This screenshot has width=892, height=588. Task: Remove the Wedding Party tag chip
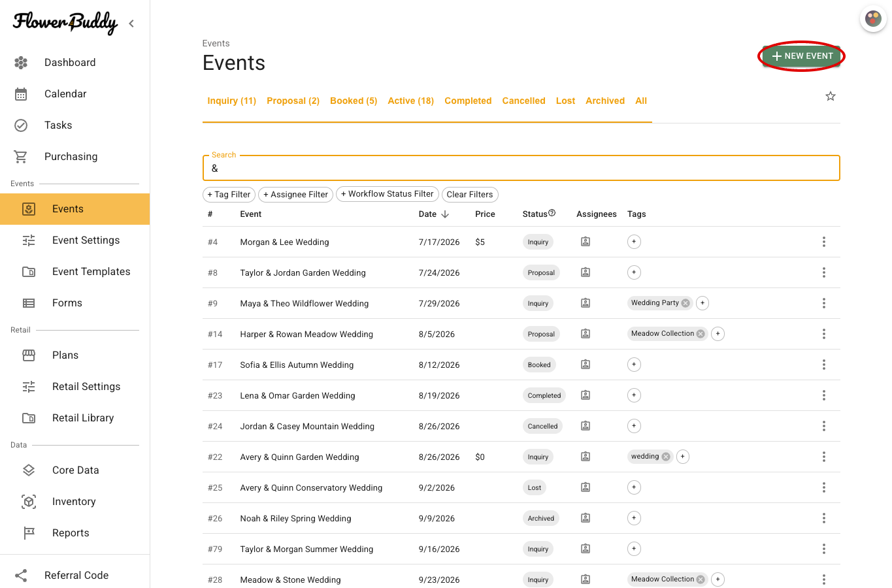[686, 303]
